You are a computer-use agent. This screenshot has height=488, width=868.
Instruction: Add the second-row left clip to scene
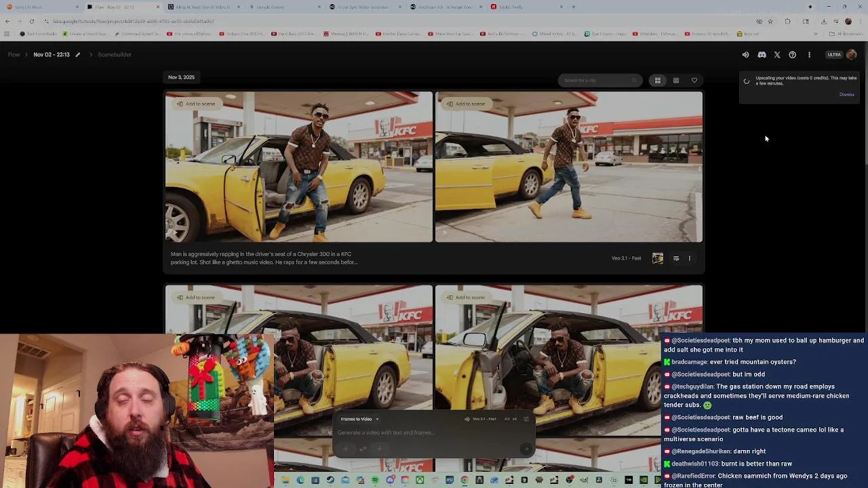pos(196,298)
